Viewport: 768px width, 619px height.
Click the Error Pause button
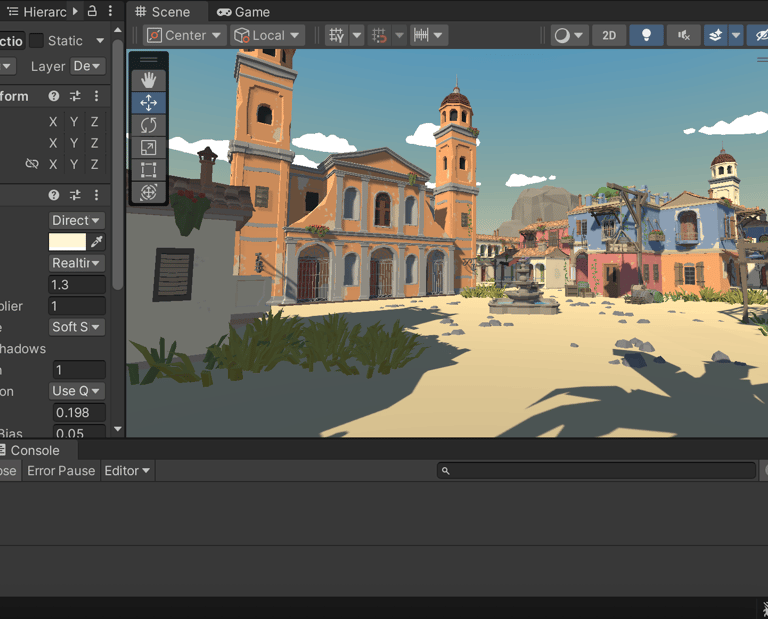pyautogui.click(x=61, y=470)
